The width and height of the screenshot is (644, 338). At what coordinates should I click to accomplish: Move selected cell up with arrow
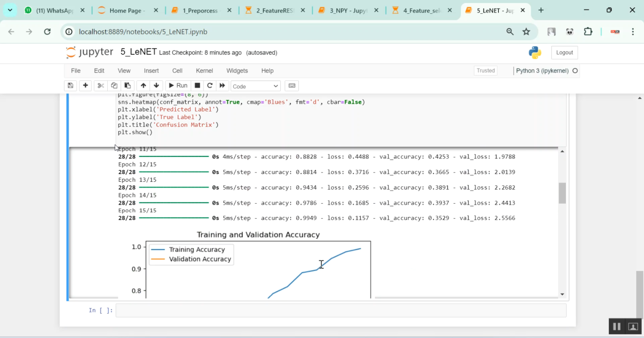143,86
